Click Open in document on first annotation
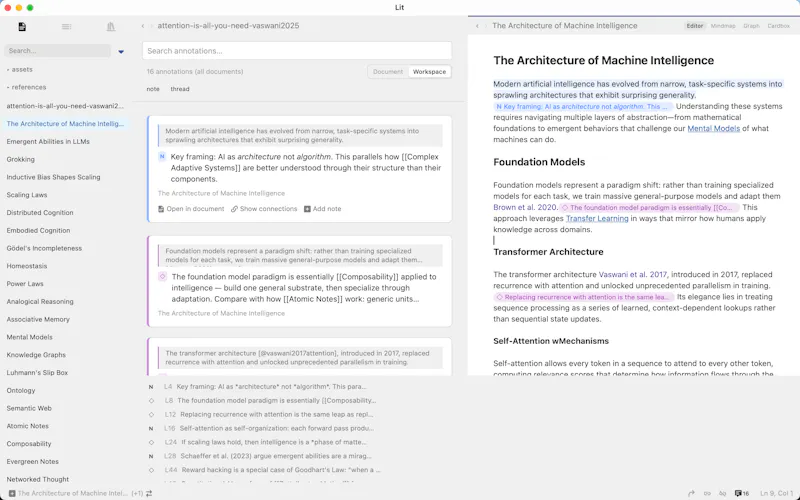 191,209
